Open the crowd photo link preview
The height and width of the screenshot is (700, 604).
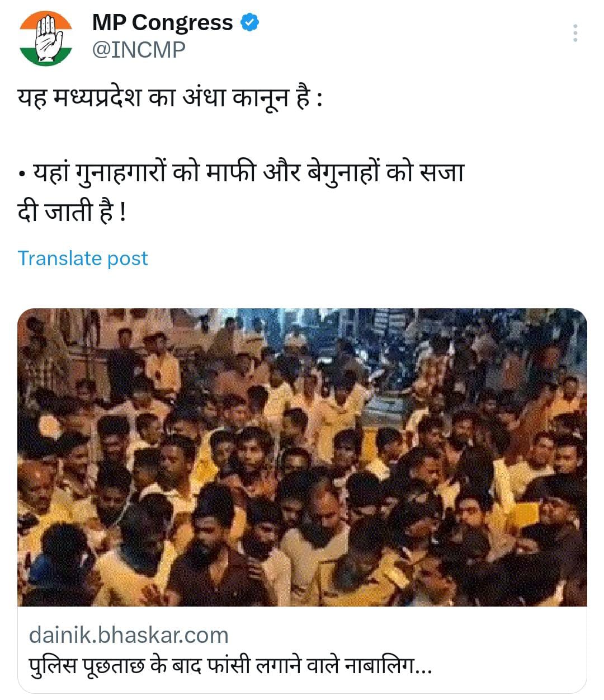coord(302,457)
